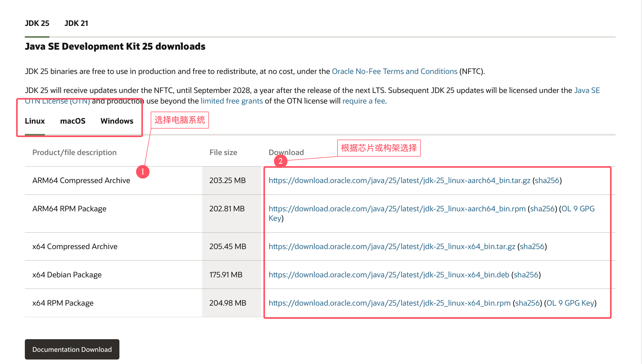Open the require a fee link
The height and width of the screenshot is (364, 642).
click(364, 101)
